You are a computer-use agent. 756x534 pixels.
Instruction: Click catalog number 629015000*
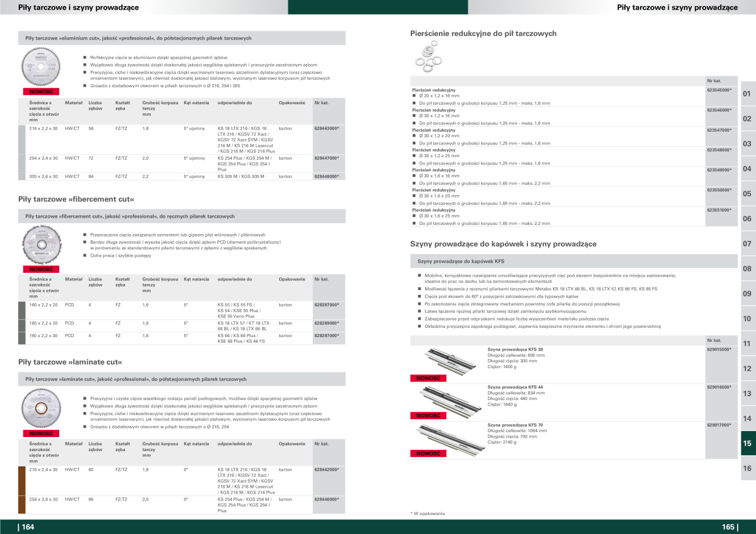719,349
